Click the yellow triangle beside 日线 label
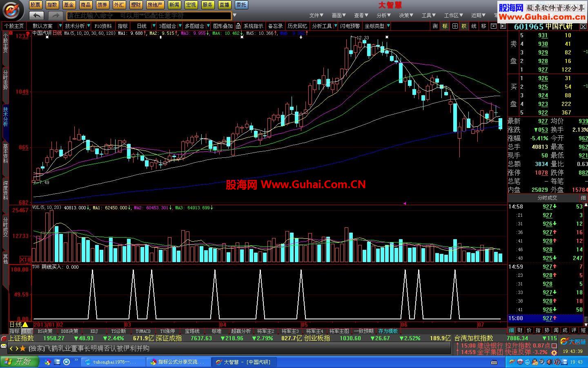The width and height of the screenshot is (588, 368). [25, 325]
